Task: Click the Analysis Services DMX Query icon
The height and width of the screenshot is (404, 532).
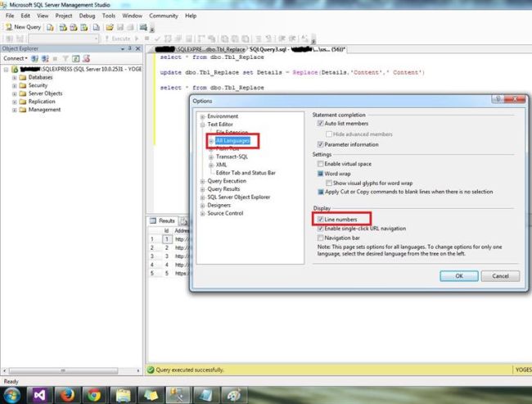Action: [74, 27]
